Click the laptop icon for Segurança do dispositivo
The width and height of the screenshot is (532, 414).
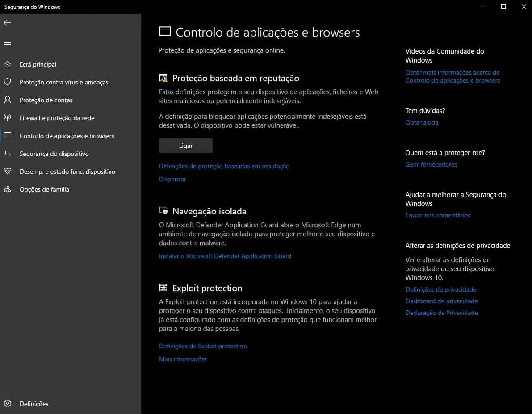tap(7, 154)
